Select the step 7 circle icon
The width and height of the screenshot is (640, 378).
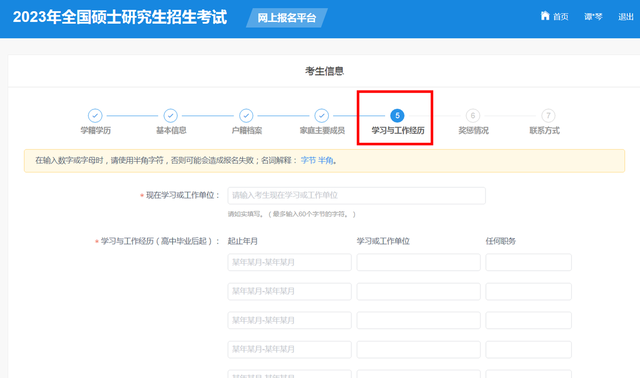click(548, 116)
